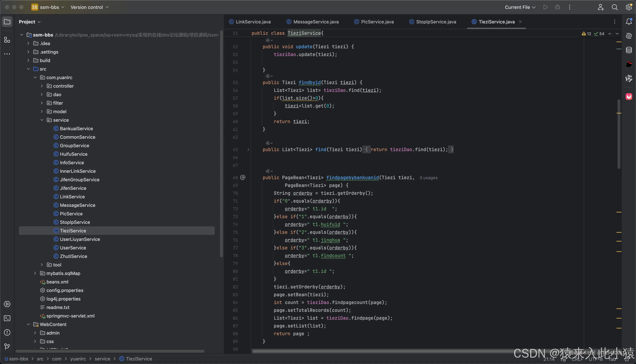Click the 3 usages inlay hint
The width and height of the screenshot is (636, 364).
click(428, 178)
